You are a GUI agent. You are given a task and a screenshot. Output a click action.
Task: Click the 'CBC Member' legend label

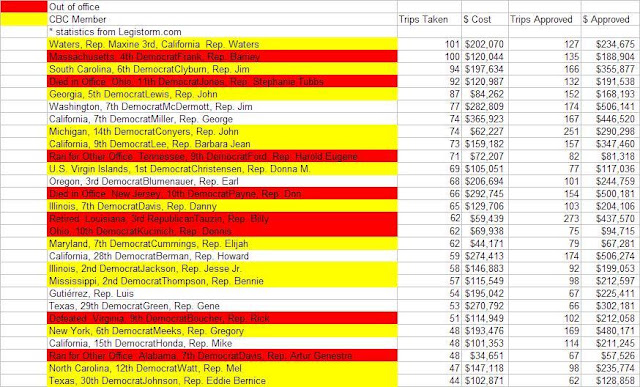click(x=78, y=19)
